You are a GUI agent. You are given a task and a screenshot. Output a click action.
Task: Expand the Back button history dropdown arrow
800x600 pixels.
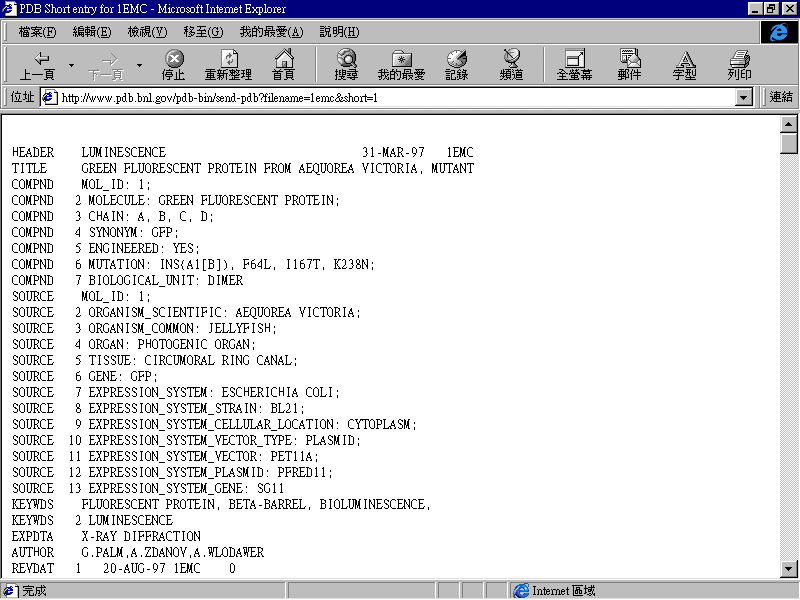point(71,66)
